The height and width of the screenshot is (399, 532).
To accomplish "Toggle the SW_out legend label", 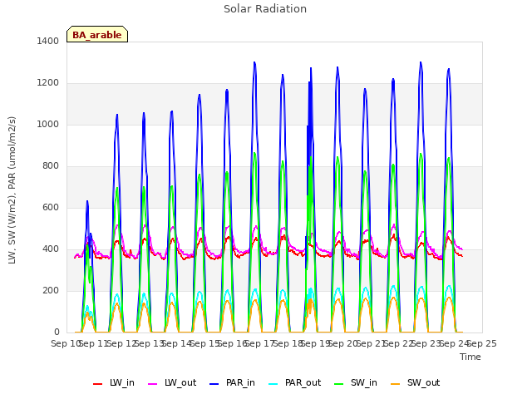I will (x=423, y=382).
